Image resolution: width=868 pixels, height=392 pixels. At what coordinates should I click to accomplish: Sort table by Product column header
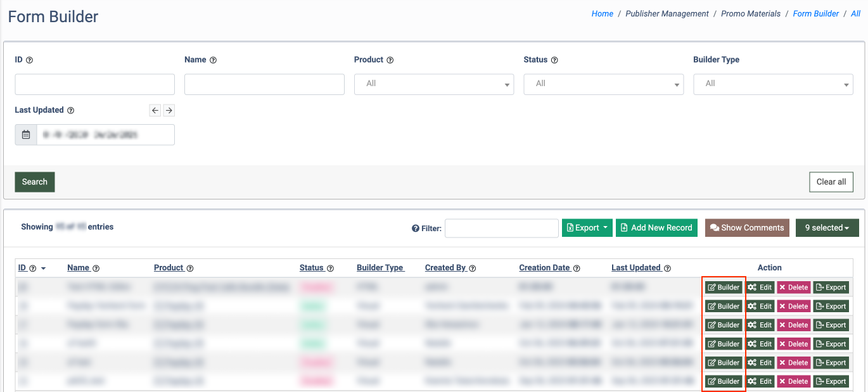pyautogui.click(x=169, y=268)
